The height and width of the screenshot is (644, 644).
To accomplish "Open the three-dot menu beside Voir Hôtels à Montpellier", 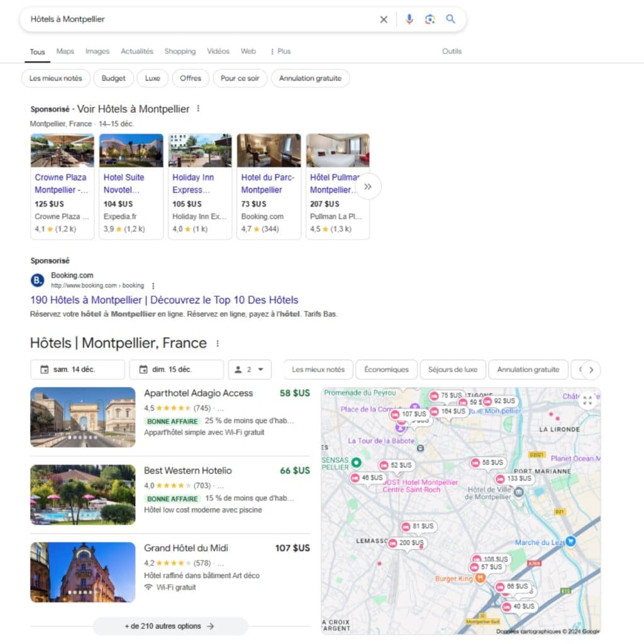I will pyautogui.click(x=198, y=108).
